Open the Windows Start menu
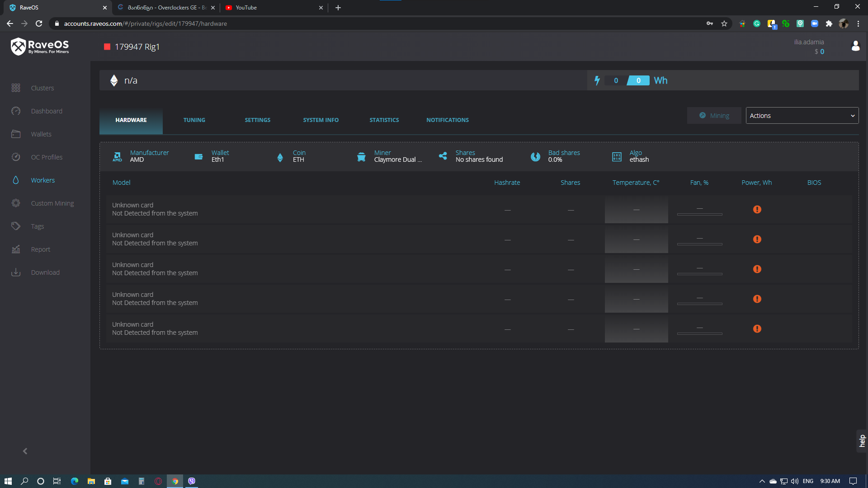 point(8,481)
